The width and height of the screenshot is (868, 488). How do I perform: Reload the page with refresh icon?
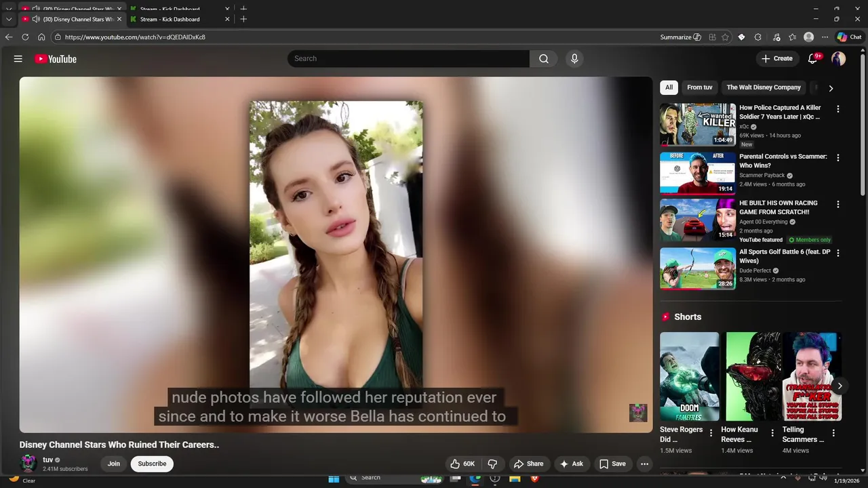pyautogui.click(x=25, y=37)
